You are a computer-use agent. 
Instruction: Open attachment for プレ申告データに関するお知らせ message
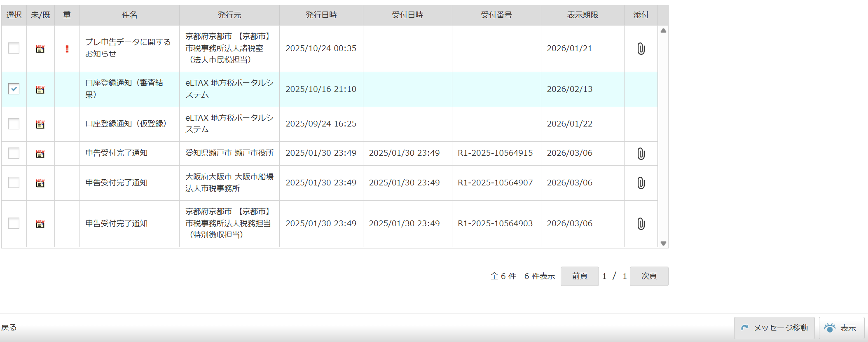(641, 49)
